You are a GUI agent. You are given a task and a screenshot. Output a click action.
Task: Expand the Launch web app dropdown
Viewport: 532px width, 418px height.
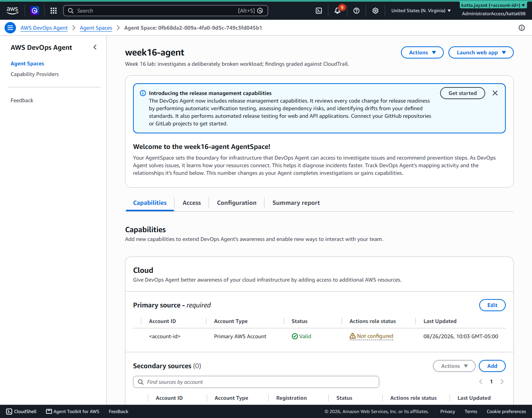pyautogui.click(x=481, y=52)
